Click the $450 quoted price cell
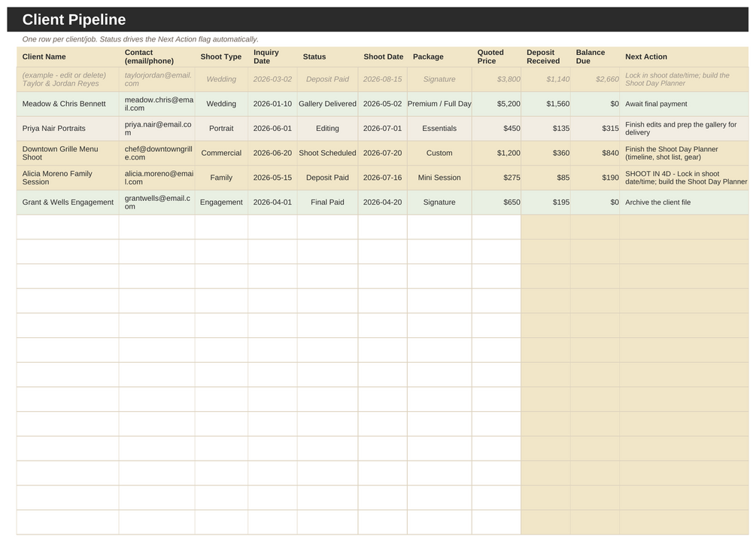Image resolution: width=756 pixels, height=542 pixels. tap(496, 129)
